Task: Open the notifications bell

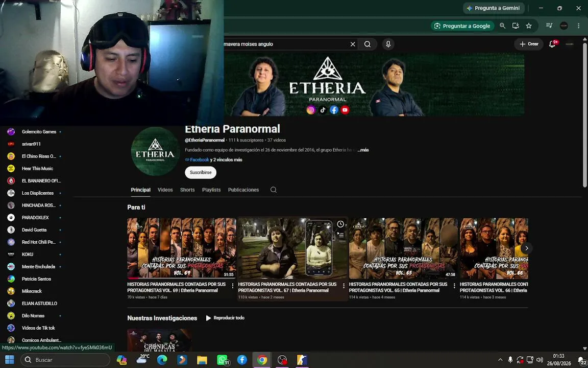Action: tap(552, 44)
